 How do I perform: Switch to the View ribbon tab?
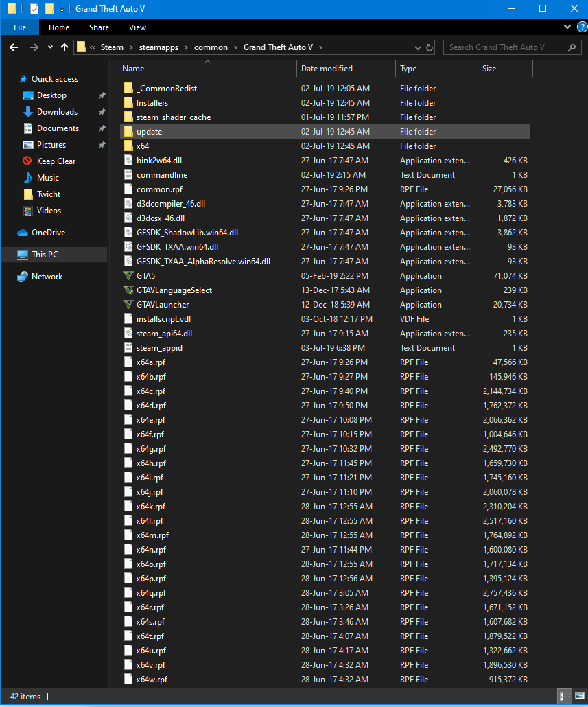[137, 27]
